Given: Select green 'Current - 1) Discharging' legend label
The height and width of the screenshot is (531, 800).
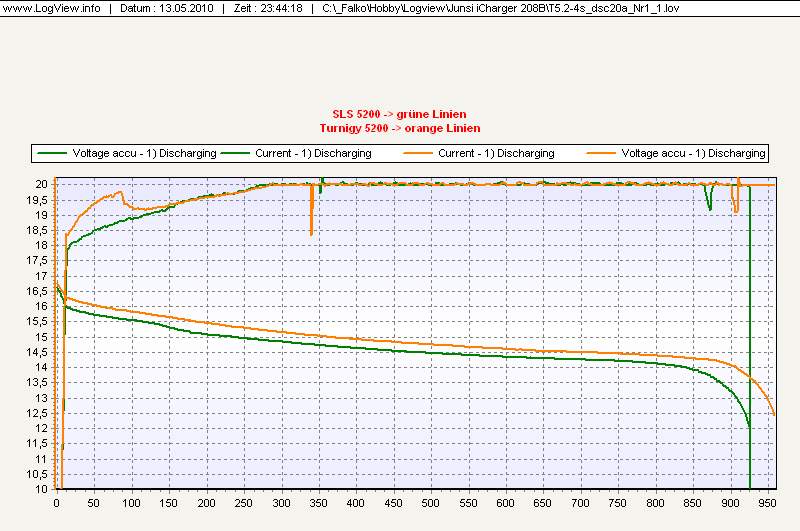Looking at the screenshot, I should pos(313,153).
